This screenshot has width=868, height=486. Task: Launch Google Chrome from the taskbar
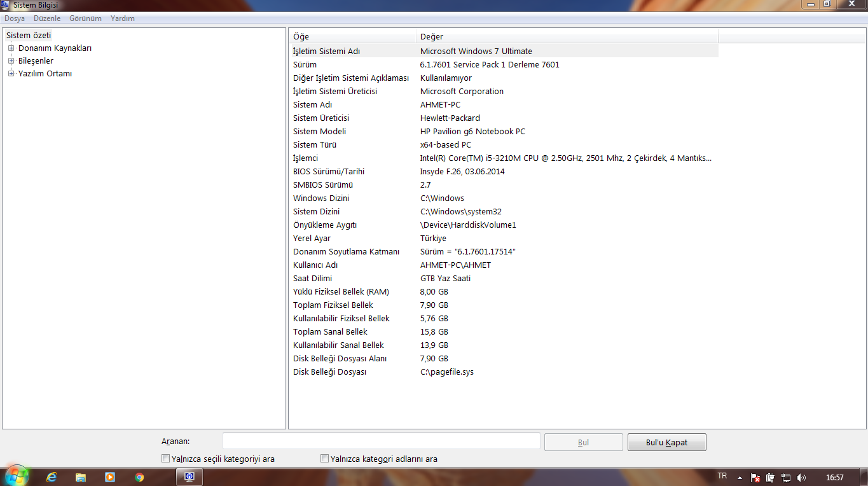coord(139,477)
